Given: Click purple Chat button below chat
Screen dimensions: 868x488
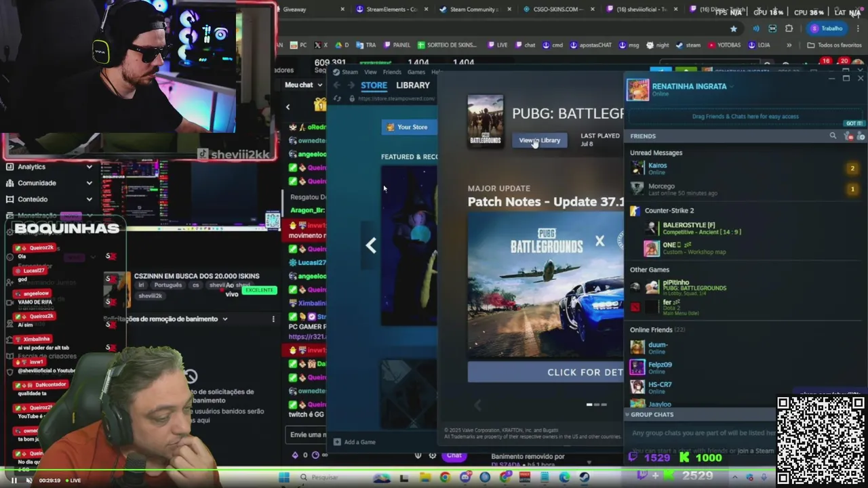Looking at the screenshot, I should [x=454, y=456].
